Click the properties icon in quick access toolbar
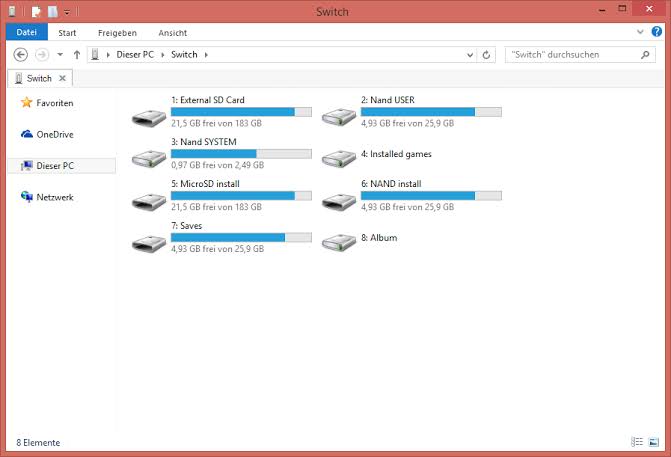This screenshot has width=671, height=457. pyautogui.click(x=36, y=12)
